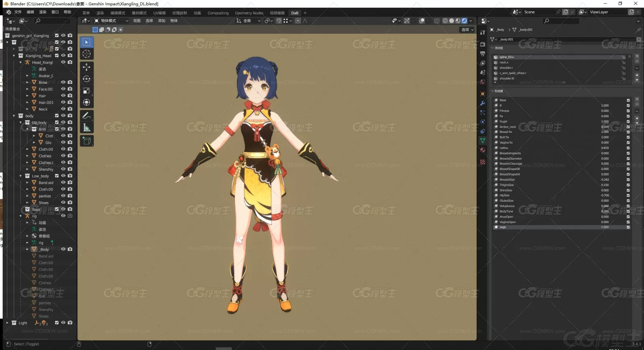Screen dimensions: 644x350
Task: Open the Texture properties tab
Action: [482, 162]
